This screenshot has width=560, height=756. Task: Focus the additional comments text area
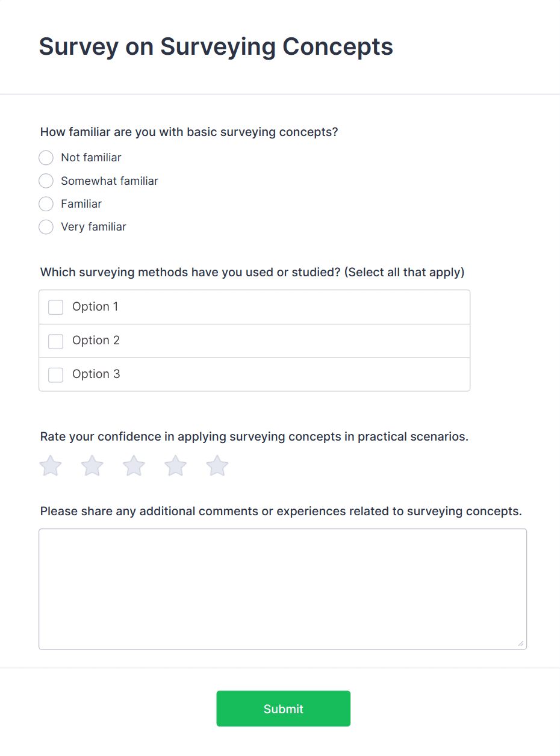click(282, 589)
